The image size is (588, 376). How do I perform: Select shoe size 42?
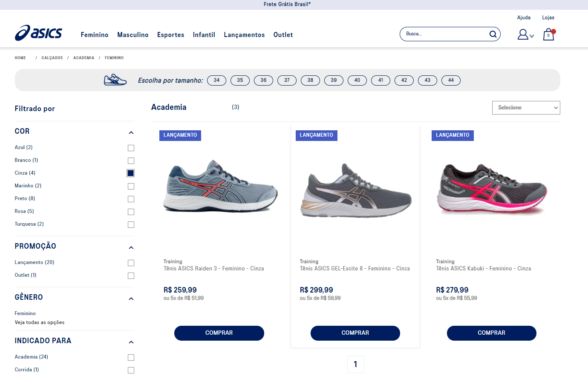coord(404,80)
